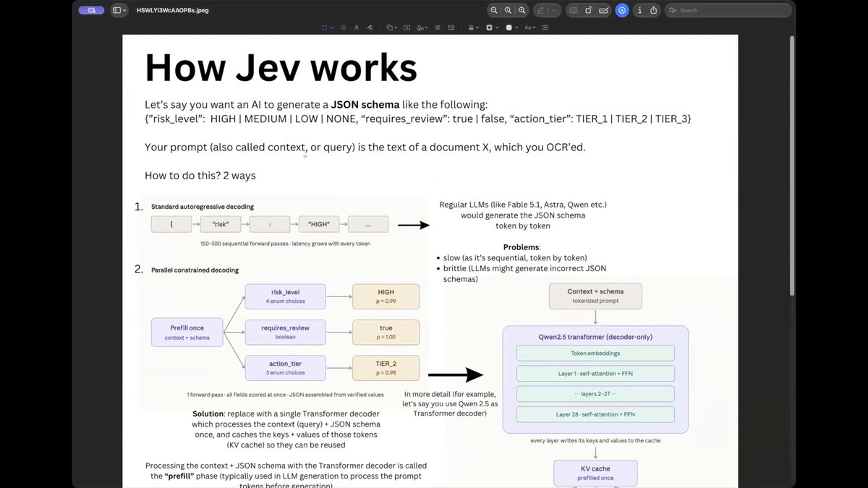The height and width of the screenshot is (488, 868).
Task: Open the Border Color swatch dropdown
Action: pos(492,27)
